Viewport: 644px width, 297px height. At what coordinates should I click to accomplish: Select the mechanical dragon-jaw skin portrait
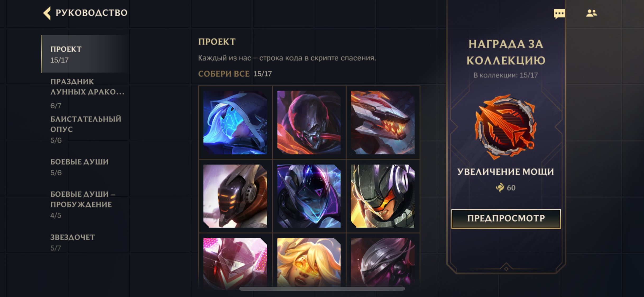coord(383,122)
